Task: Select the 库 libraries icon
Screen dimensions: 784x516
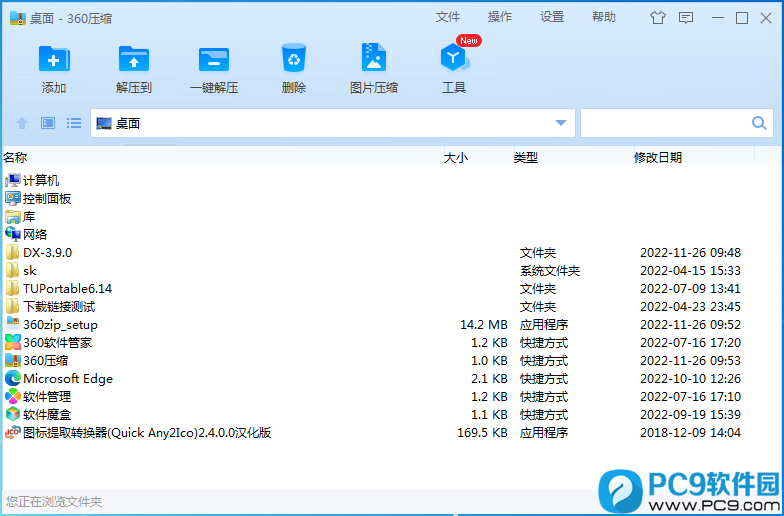Action: click(x=12, y=216)
